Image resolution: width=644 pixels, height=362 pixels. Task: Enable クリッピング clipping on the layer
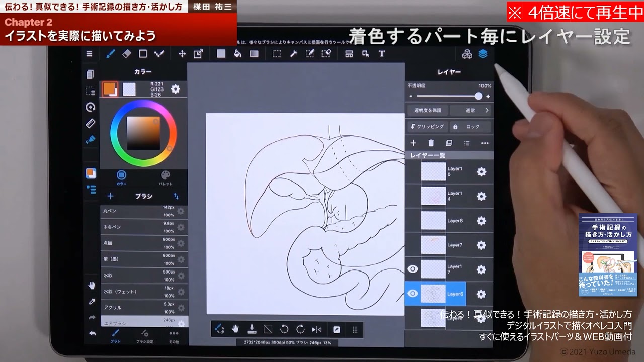tap(427, 126)
